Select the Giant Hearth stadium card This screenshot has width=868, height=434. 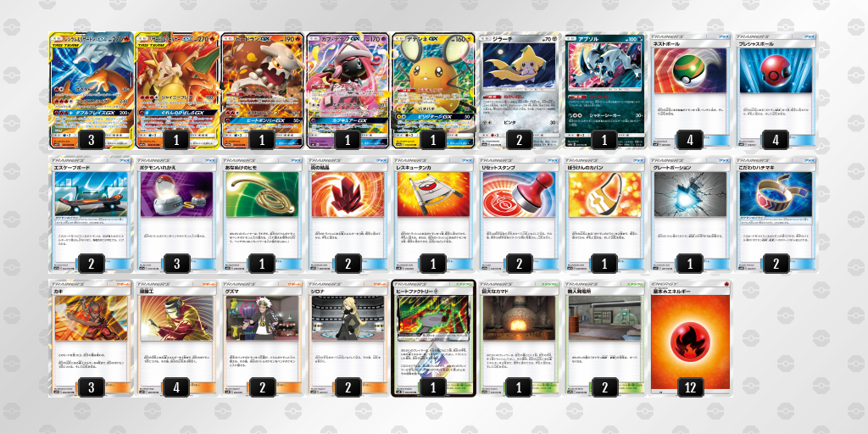click(x=520, y=338)
